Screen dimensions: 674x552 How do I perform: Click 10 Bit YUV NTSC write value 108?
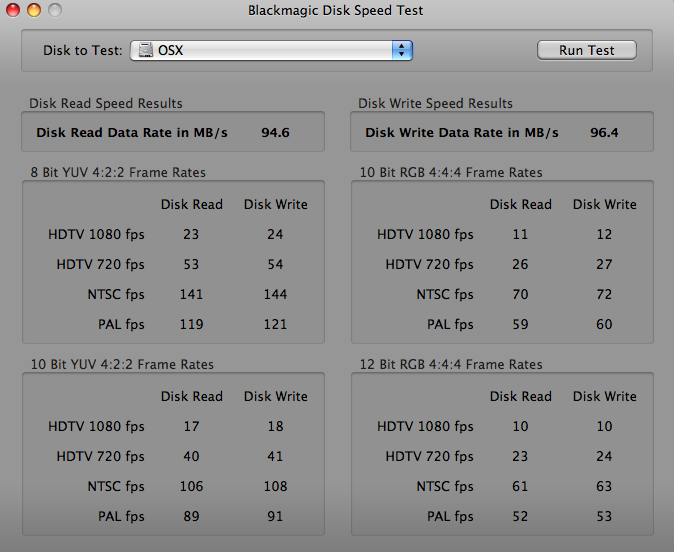coord(275,487)
